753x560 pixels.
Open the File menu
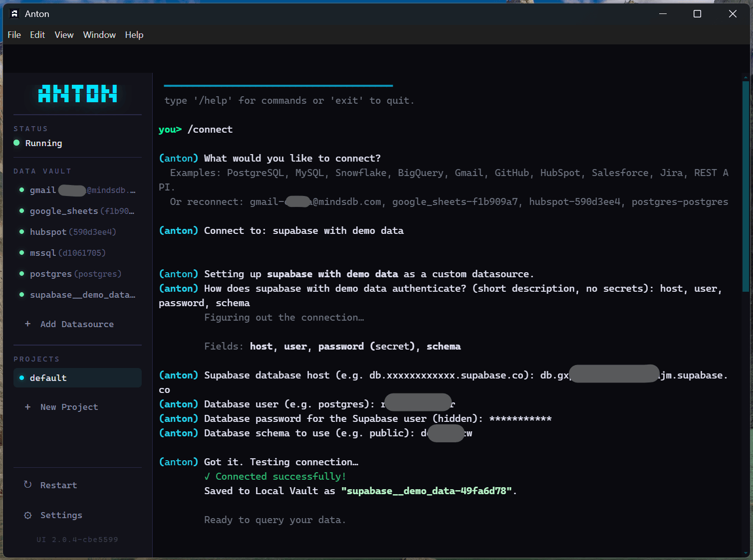(x=14, y=35)
